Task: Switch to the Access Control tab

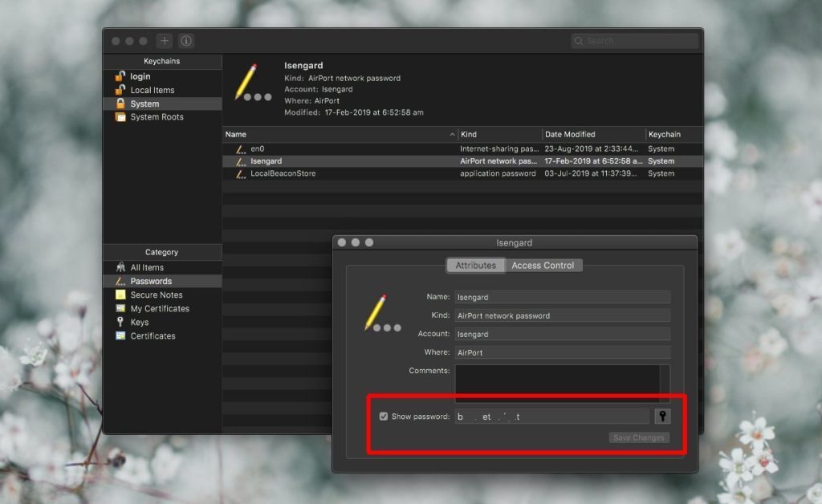Action: pyautogui.click(x=544, y=265)
